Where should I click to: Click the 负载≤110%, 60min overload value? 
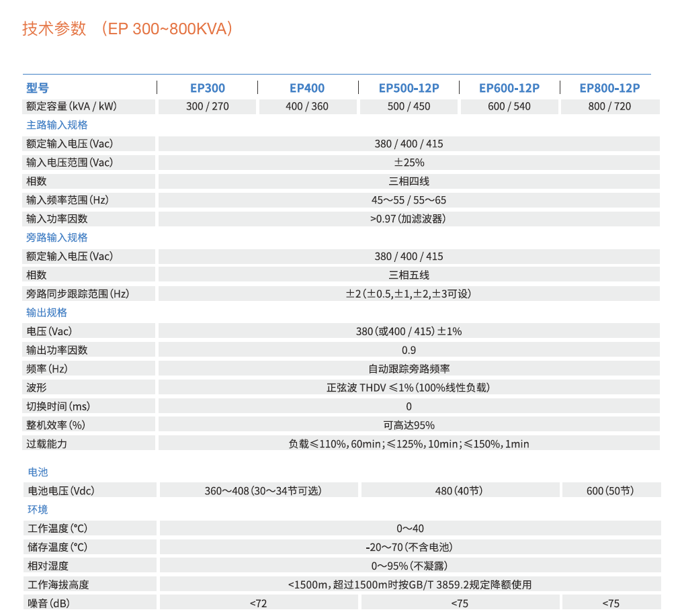(x=409, y=444)
